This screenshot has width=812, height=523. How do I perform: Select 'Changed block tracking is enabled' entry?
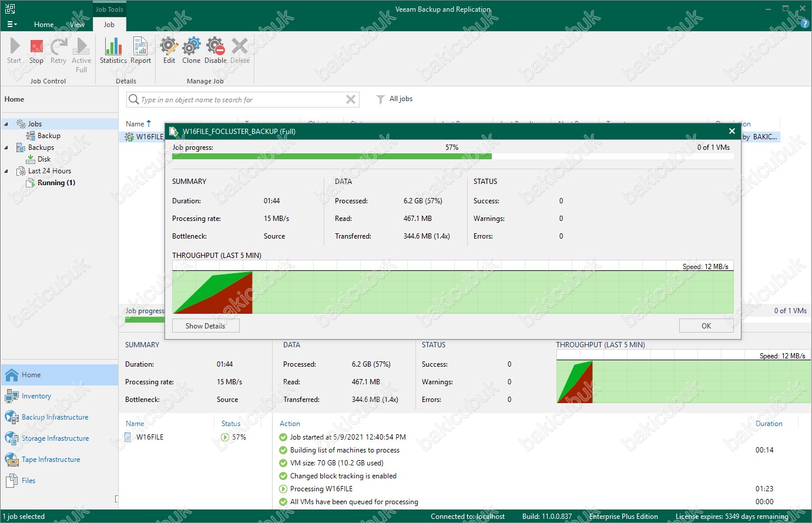point(343,476)
